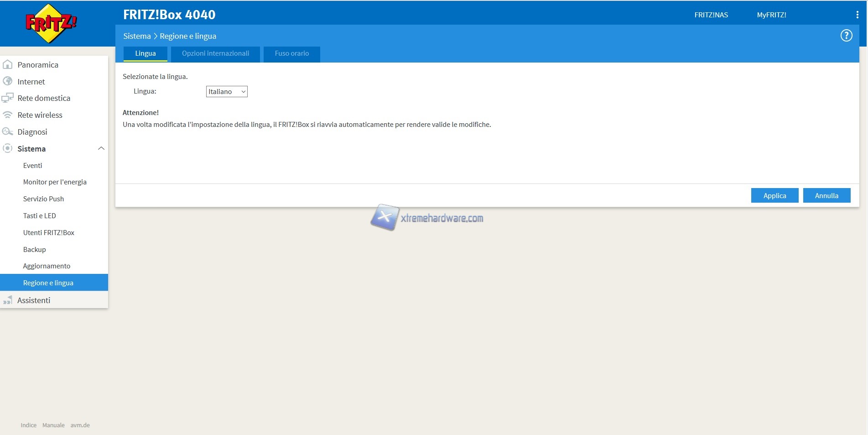This screenshot has height=435, width=868.
Task: Click the Panoramica house icon
Action: 8,65
